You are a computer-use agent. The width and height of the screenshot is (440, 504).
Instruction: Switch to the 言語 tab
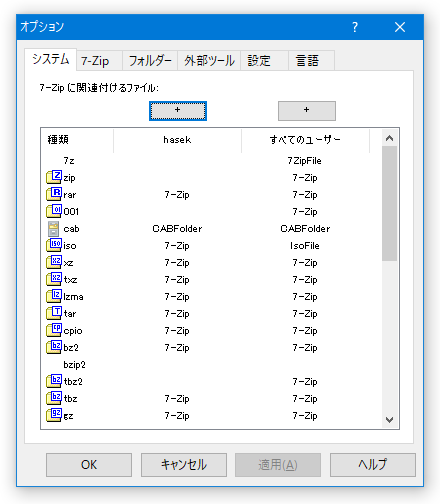click(311, 61)
